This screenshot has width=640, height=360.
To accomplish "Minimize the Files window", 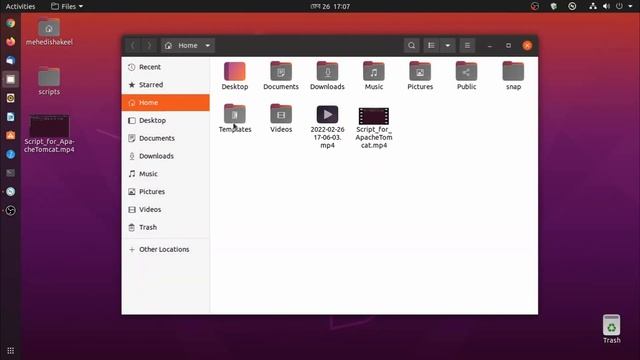I will tap(490, 45).
